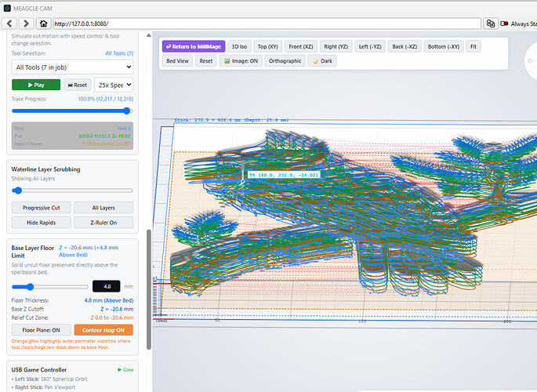Viewport: 537px width, 392px height.
Task: Show All Layers
Action: (103, 208)
